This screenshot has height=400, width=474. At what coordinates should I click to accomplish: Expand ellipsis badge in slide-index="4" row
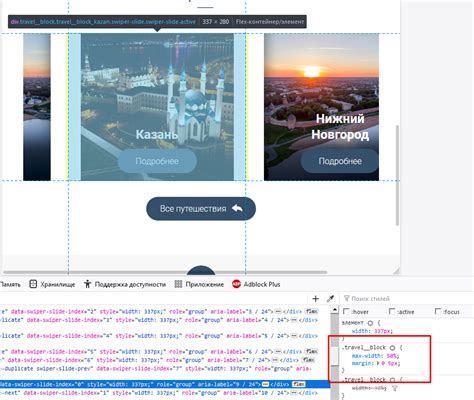(293, 336)
